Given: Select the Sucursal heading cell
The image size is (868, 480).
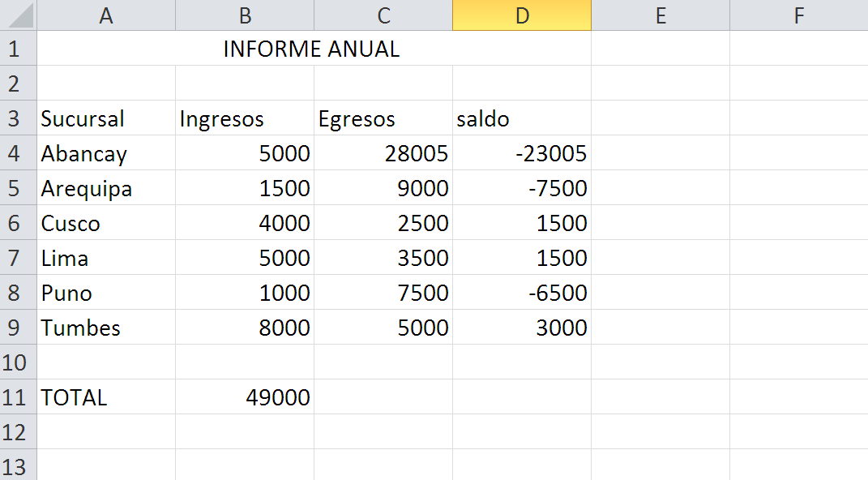Looking at the screenshot, I should click(105, 119).
